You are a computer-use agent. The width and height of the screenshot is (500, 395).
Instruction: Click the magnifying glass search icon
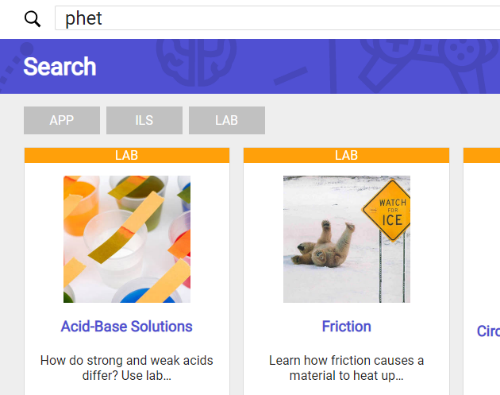[x=32, y=19]
